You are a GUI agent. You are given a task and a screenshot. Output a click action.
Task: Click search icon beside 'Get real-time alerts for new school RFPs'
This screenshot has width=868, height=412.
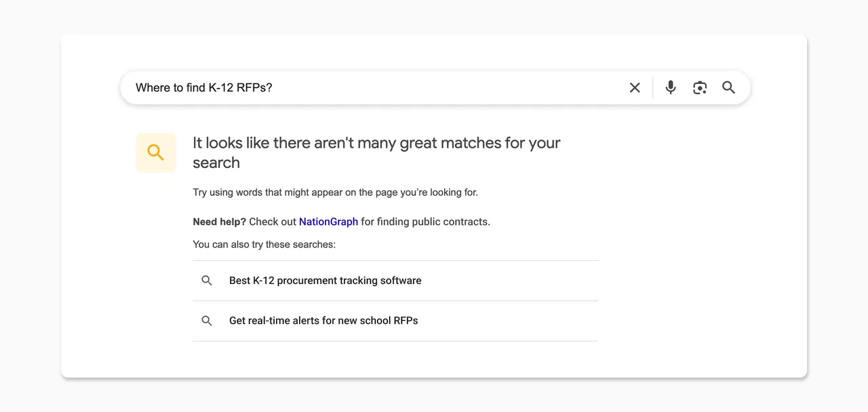point(207,321)
